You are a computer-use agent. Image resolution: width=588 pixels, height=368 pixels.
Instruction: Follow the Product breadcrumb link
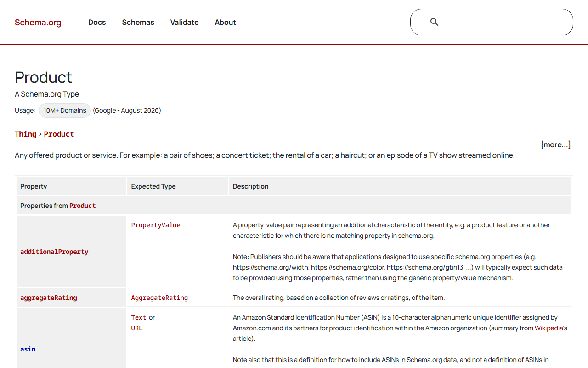click(59, 134)
